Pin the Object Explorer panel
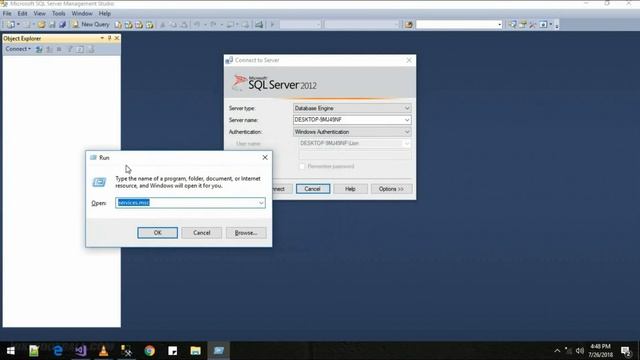The width and height of the screenshot is (640, 360). pos(109,38)
